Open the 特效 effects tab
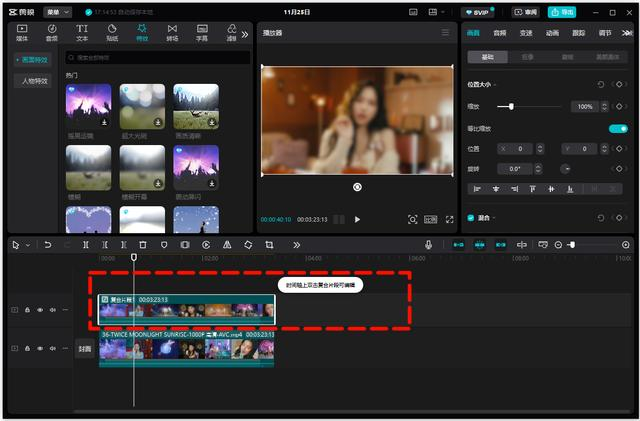The height and width of the screenshot is (421, 640). [x=142, y=33]
